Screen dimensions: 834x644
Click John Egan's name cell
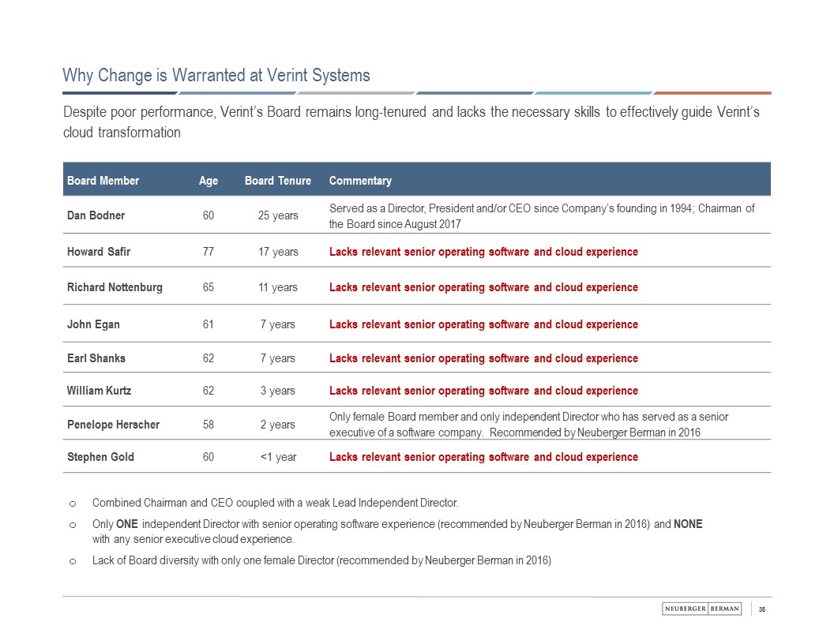coord(93,324)
